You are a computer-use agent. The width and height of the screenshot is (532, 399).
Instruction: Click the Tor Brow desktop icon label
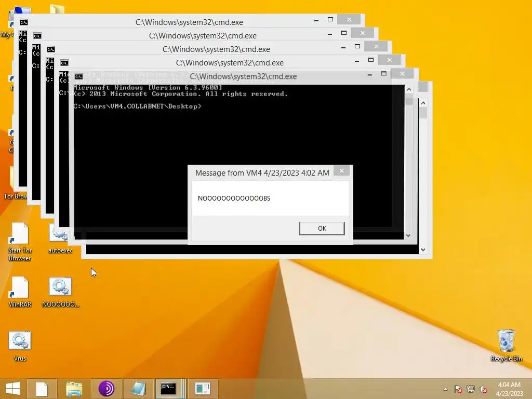pyautogui.click(x=15, y=196)
